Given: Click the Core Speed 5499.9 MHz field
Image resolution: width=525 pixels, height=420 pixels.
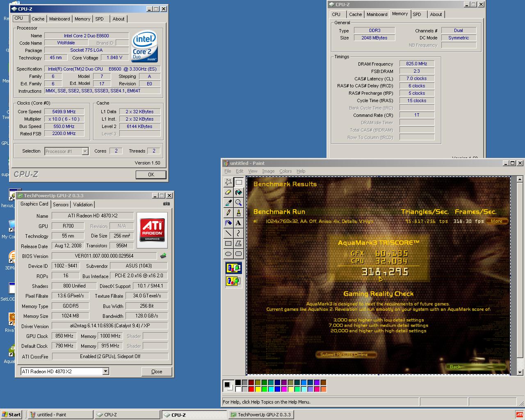Looking at the screenshot, I should point(64,112).
